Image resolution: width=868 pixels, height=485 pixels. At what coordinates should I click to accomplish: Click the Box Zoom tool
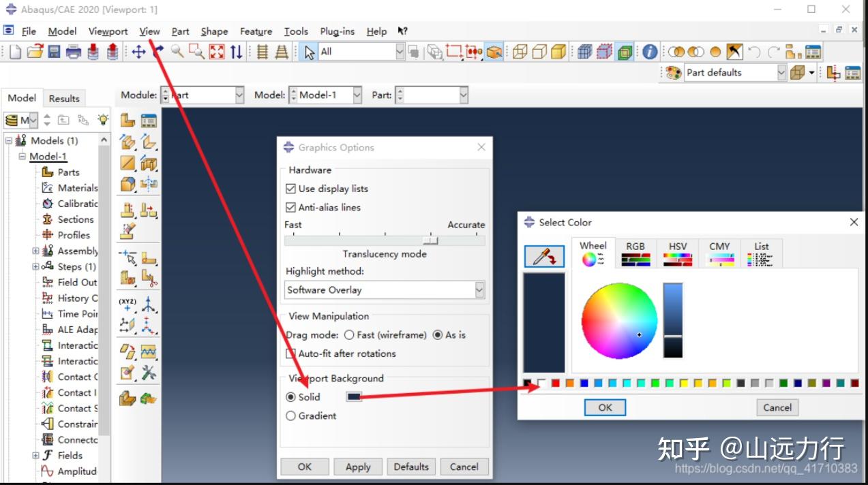[x=196, y=52]
